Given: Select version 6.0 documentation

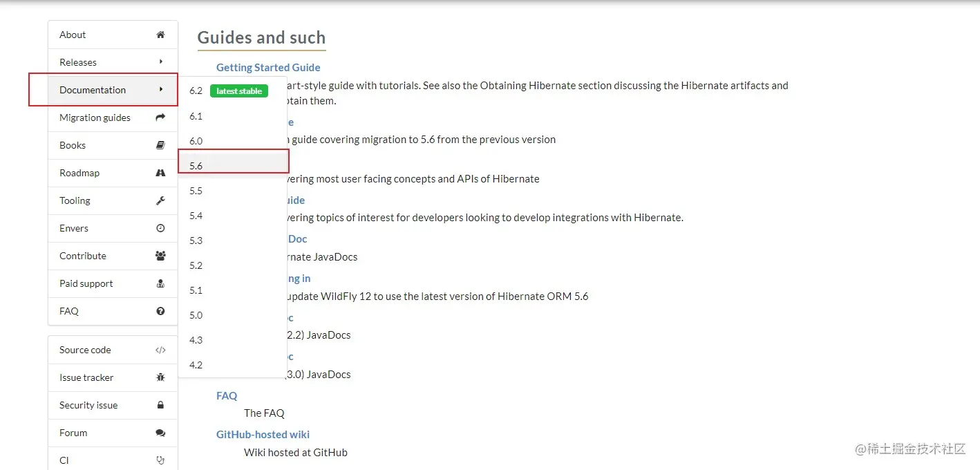Looking at the screenshot, I should [233, 141].
